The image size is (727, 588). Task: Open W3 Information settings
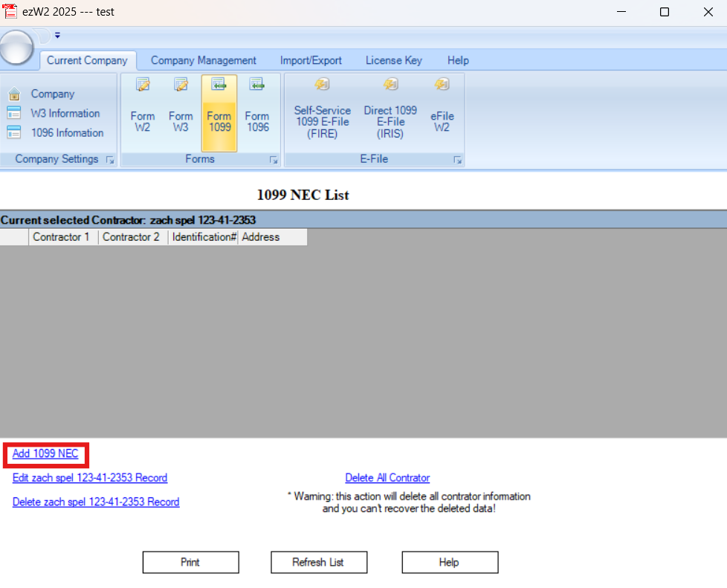point(65,114)
